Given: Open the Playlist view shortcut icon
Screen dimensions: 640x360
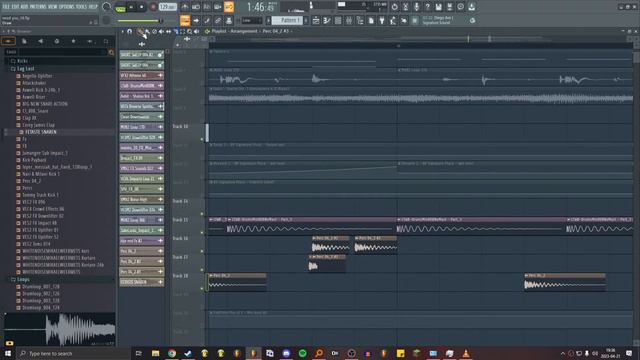Looking at the screenshot, I should (316, 20).
